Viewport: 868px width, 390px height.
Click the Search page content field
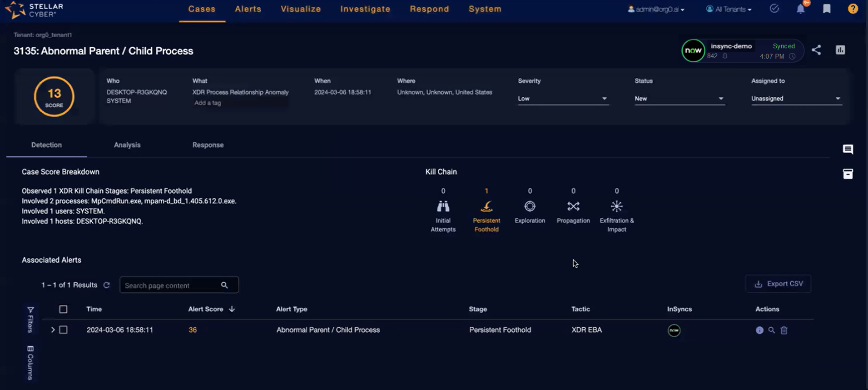point(171,285)
